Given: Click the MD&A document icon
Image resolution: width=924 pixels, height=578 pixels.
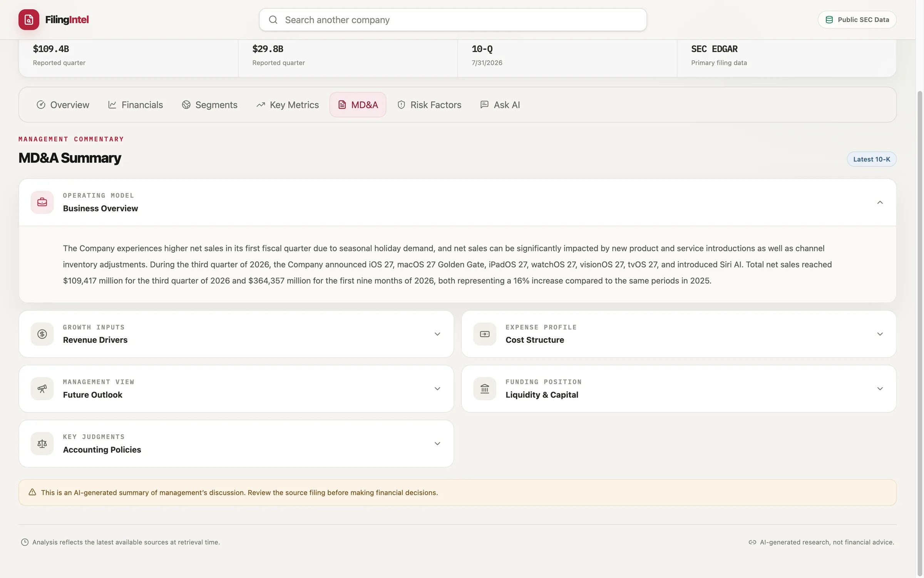Looking at the screenshot, I should (x=342, y=105).
